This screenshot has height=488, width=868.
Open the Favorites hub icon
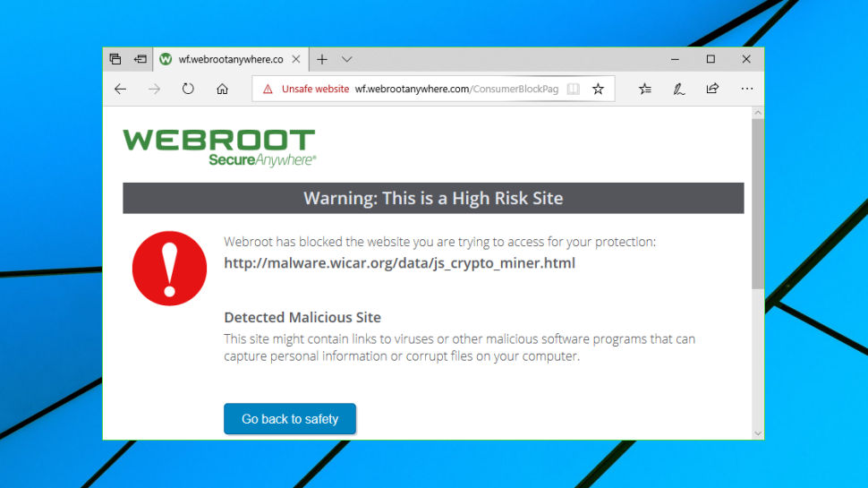645,89
